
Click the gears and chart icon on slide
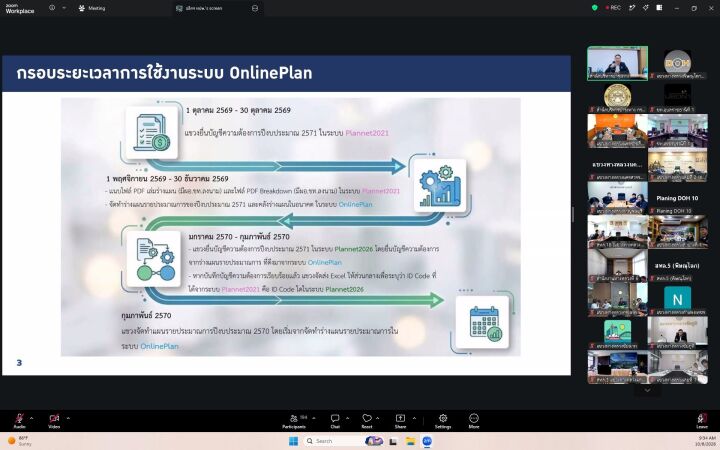coord(440,186)
